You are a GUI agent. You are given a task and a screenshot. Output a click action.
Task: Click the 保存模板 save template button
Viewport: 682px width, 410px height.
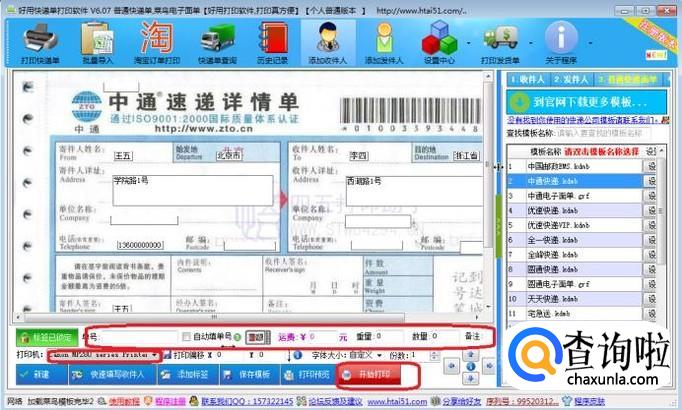click(x=249, y=374)
